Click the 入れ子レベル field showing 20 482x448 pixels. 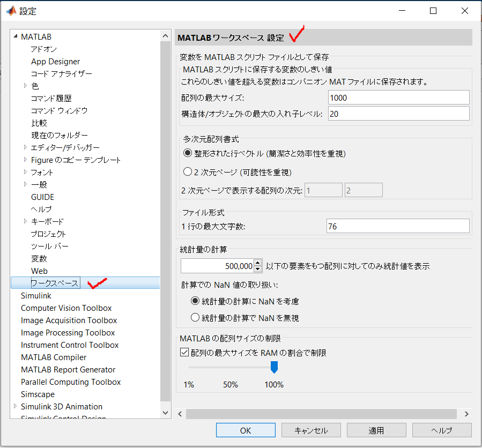tap(399, 114)
